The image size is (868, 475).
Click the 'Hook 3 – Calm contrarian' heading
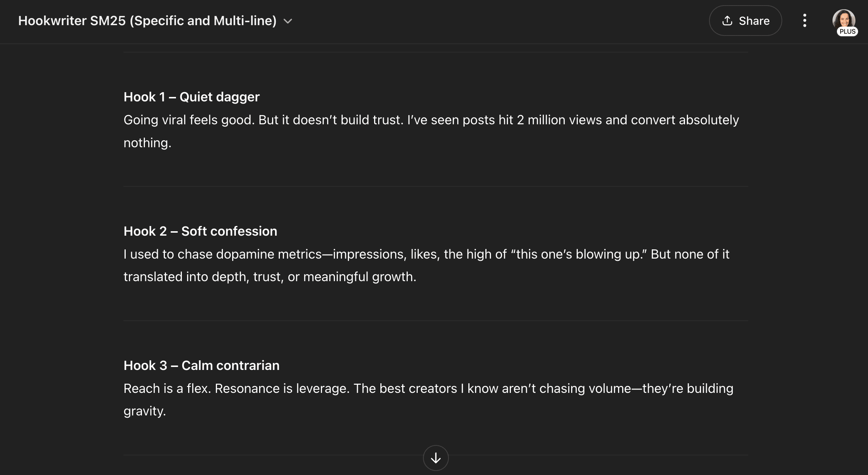201,365
